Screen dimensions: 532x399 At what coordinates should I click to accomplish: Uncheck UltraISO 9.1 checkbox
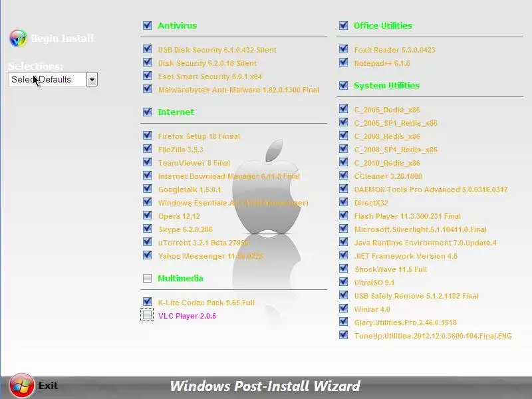343,282
